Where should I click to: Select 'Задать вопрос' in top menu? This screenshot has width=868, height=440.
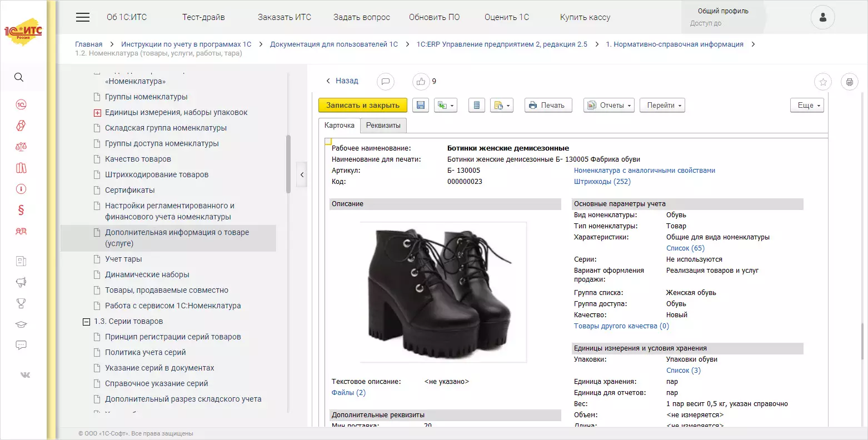coord(361,17)
